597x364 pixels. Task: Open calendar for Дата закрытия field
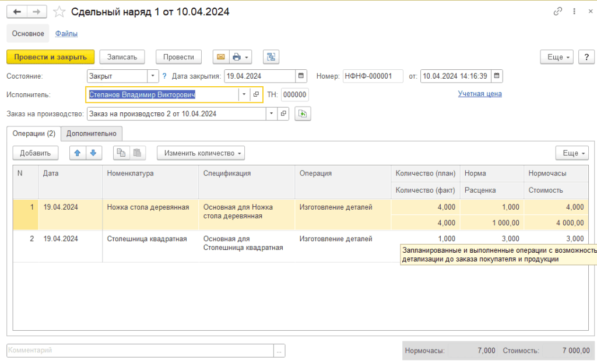[x=301, y=76]
